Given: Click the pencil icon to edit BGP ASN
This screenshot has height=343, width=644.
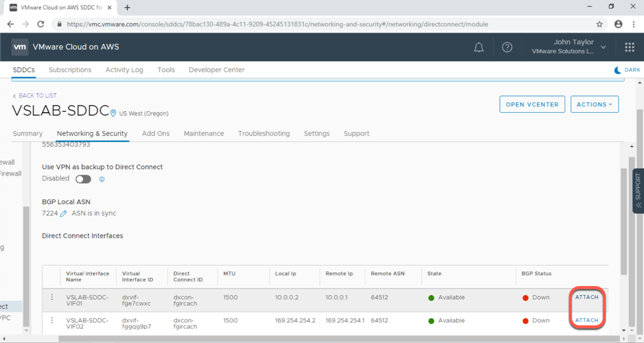Looking at the screenshot, I should 63,214.
